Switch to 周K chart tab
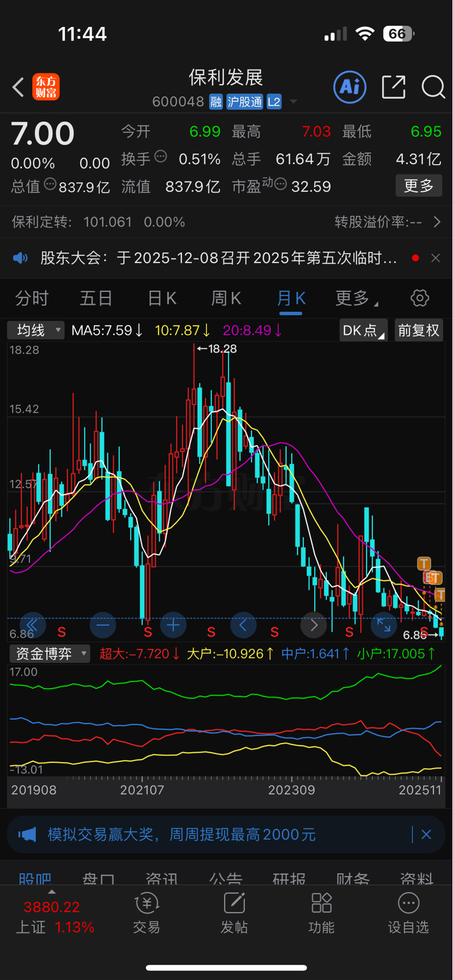453x980 pixels. point(226,298)
